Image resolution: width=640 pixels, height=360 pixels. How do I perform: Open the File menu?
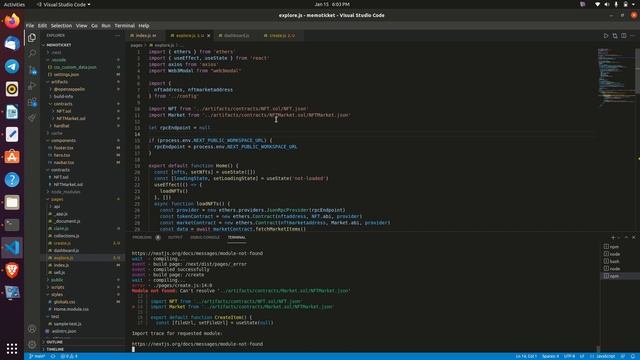point(30,25)
